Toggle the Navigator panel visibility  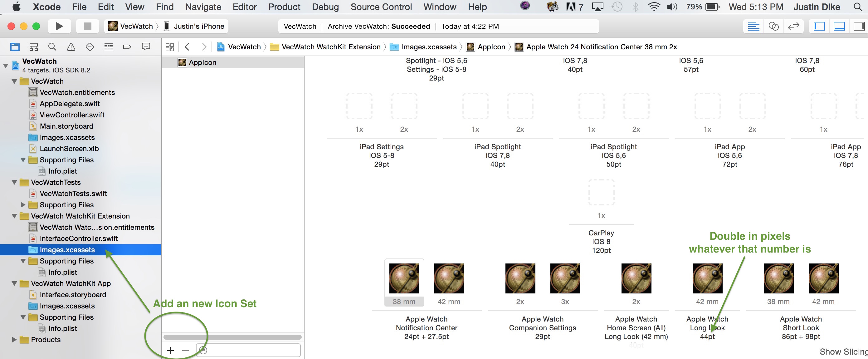[x=819, y=26]
